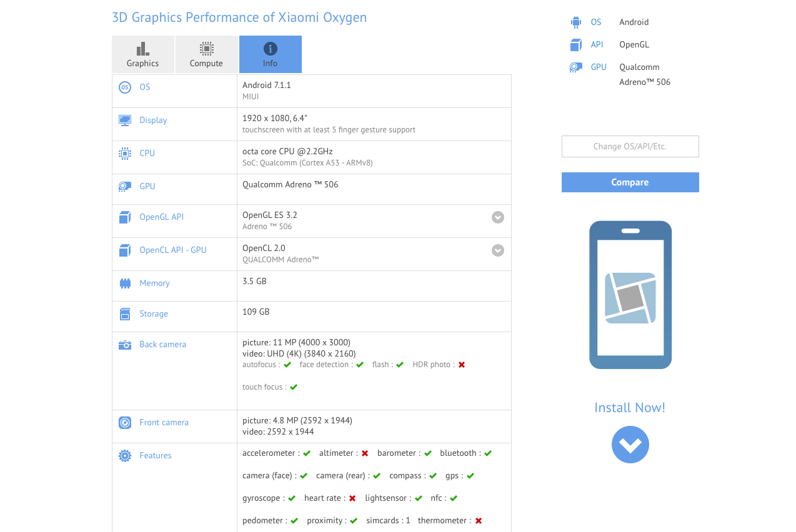Viewport: 796px width, 532px height.
Task: Click the sidebar API cube icon
Action: 575,45
